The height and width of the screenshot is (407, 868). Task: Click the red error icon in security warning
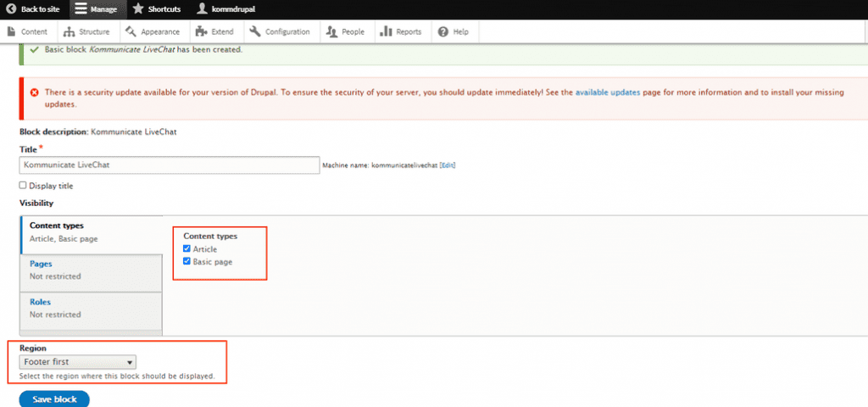coord(35,92)
